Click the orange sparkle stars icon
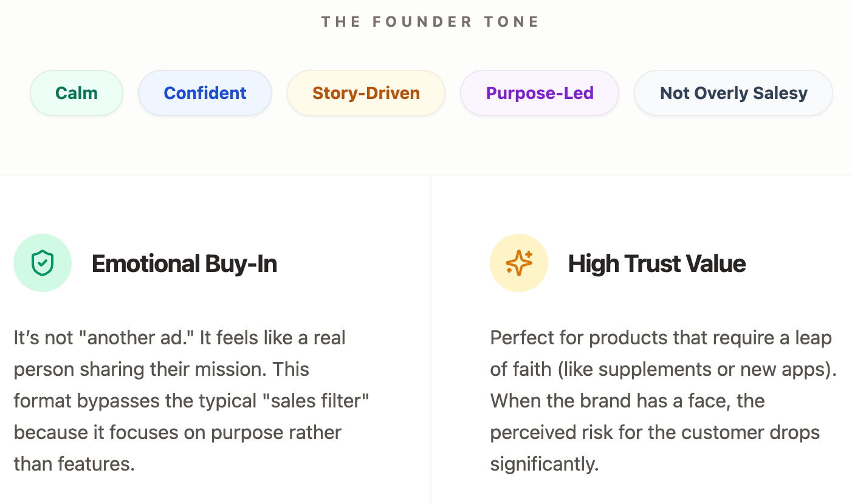Viewport: 852px width, 504px height. pos(519,263)
